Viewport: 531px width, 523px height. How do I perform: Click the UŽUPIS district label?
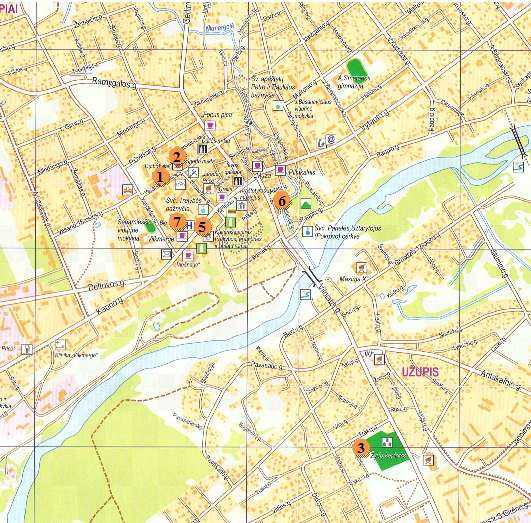420,372
